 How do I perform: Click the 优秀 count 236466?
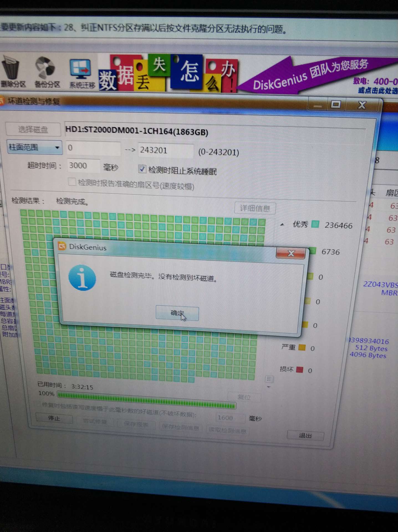338,226
